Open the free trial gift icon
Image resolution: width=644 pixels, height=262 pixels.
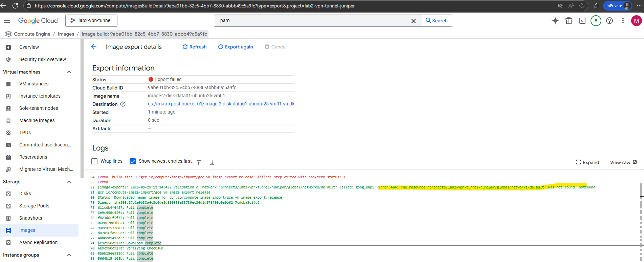(x=569, y=21)
